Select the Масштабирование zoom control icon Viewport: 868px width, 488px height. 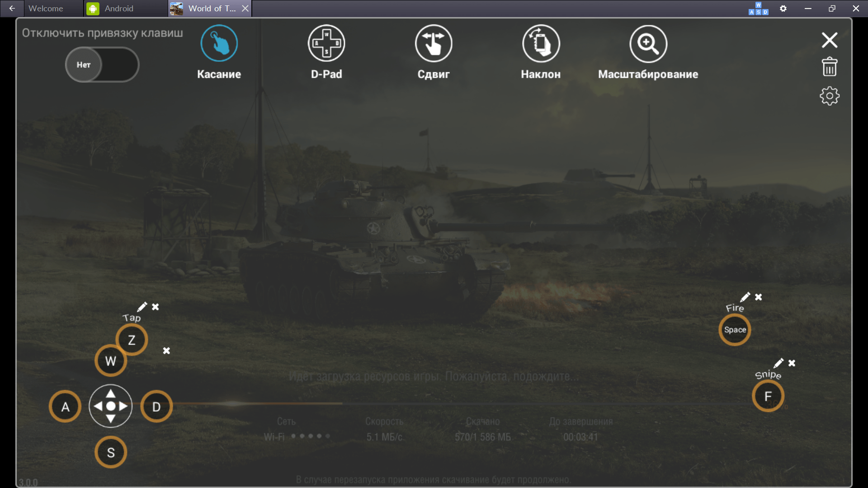click(x=648, y=43)
